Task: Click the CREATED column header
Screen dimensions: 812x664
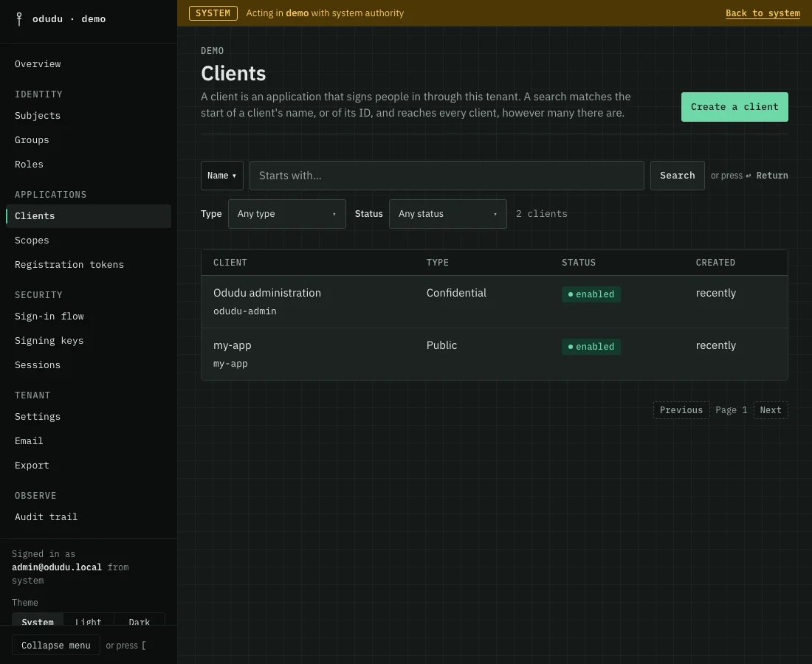Action: click(715, 263)
